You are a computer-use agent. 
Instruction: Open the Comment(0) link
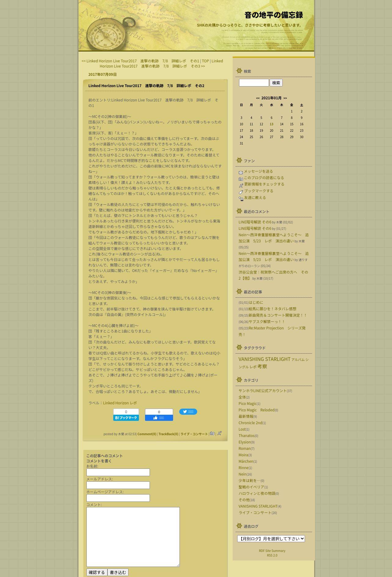tap(147, 434)
